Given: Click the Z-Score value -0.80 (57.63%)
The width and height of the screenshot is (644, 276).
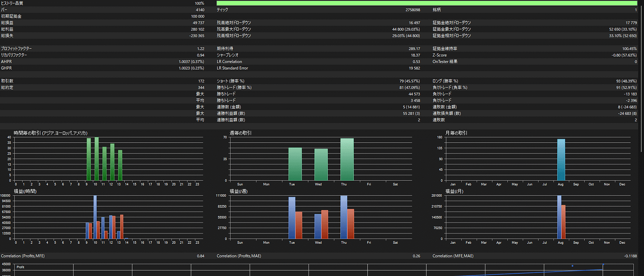Looking at the screenshot, I should point(624,55).
